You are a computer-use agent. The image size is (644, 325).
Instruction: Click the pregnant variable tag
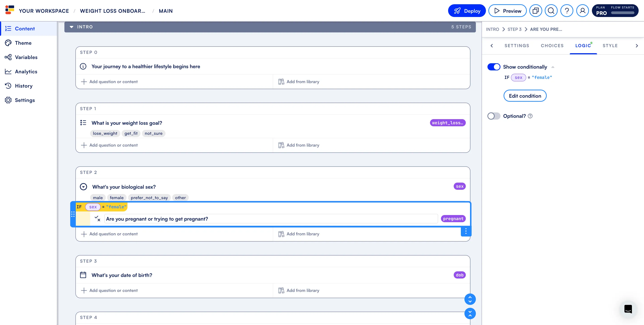(453, 219)
